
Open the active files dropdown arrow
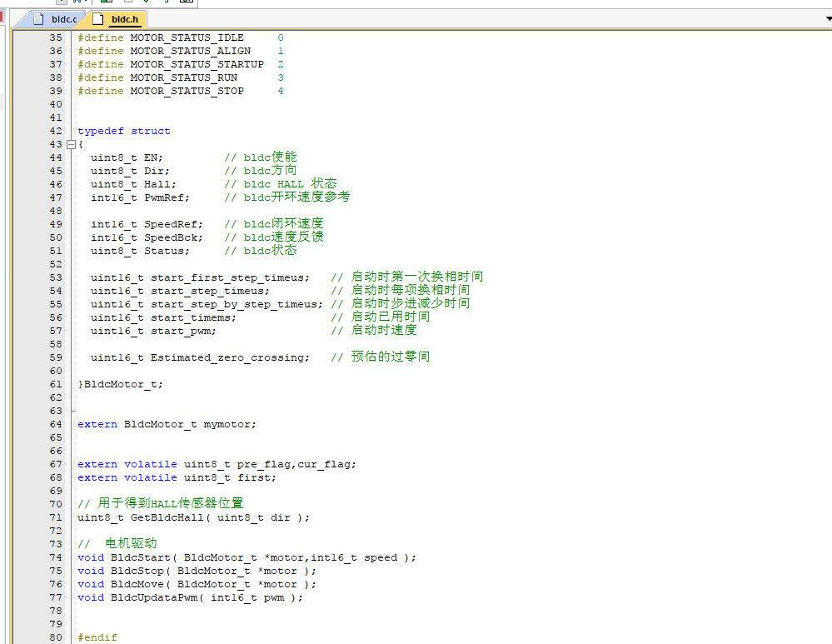pyautogui.click(x=829, y=18)
